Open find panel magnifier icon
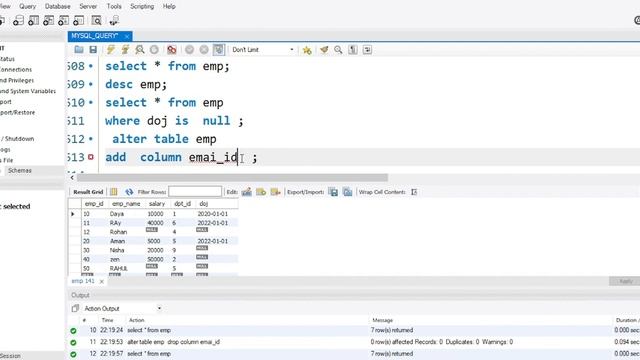Viewport: 640px width, 360px height. [338, 50]
